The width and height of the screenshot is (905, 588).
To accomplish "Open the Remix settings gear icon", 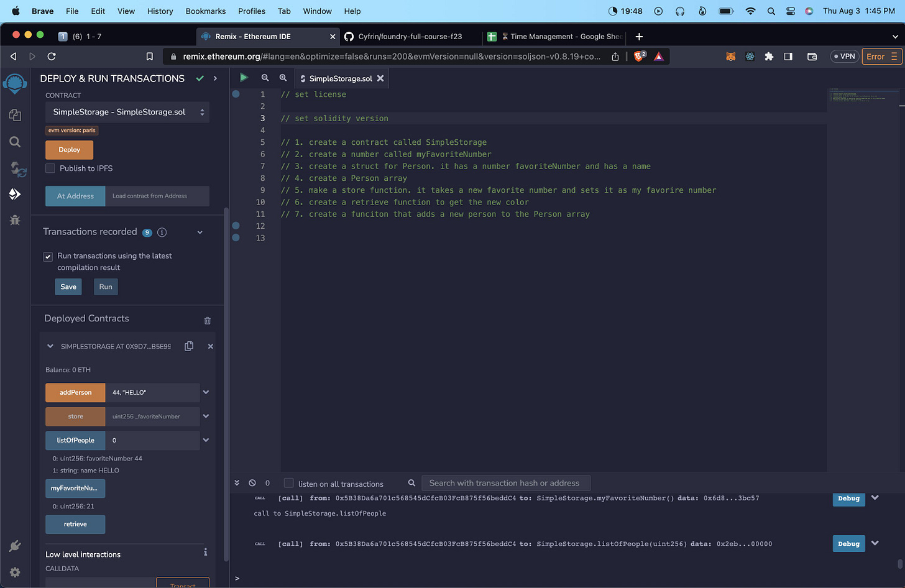I will pyautogui.click(x=15, y=572).
